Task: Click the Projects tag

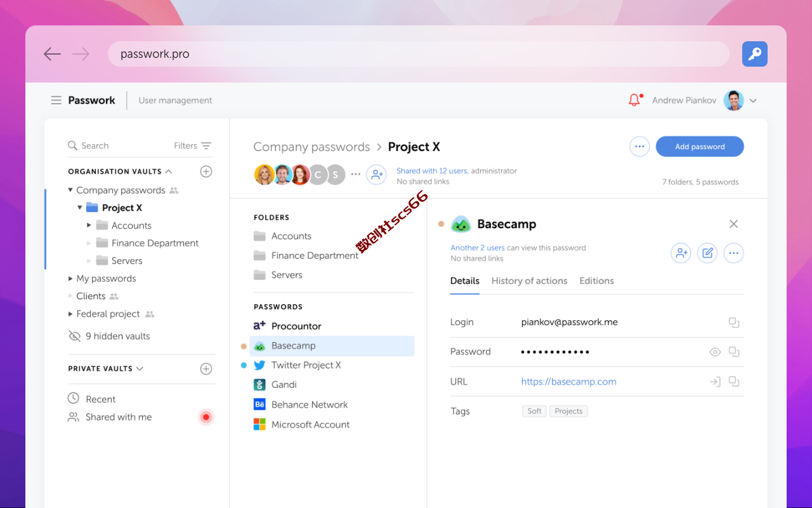Action: 568,411
